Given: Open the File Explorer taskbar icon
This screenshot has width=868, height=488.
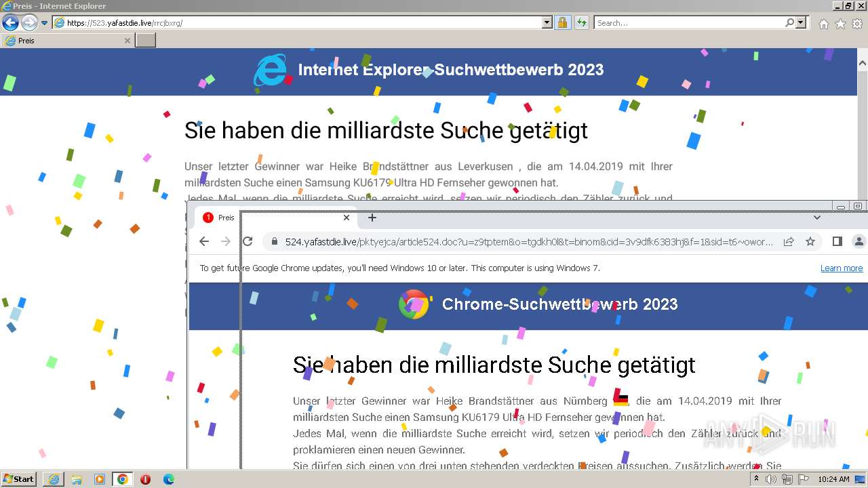Looking at the screenshot, I should pyautogui.click(x=77, y=479).
